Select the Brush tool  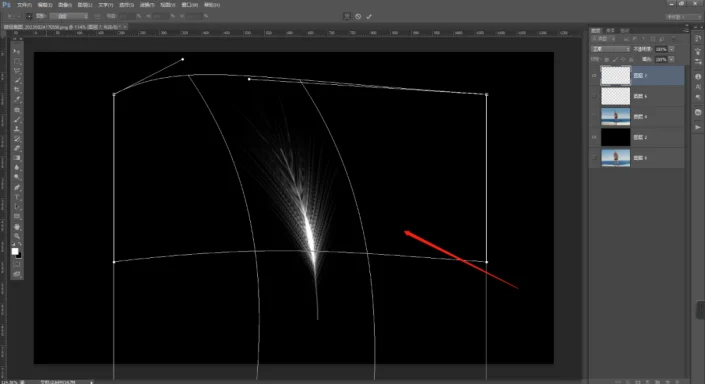click(17, 120)
